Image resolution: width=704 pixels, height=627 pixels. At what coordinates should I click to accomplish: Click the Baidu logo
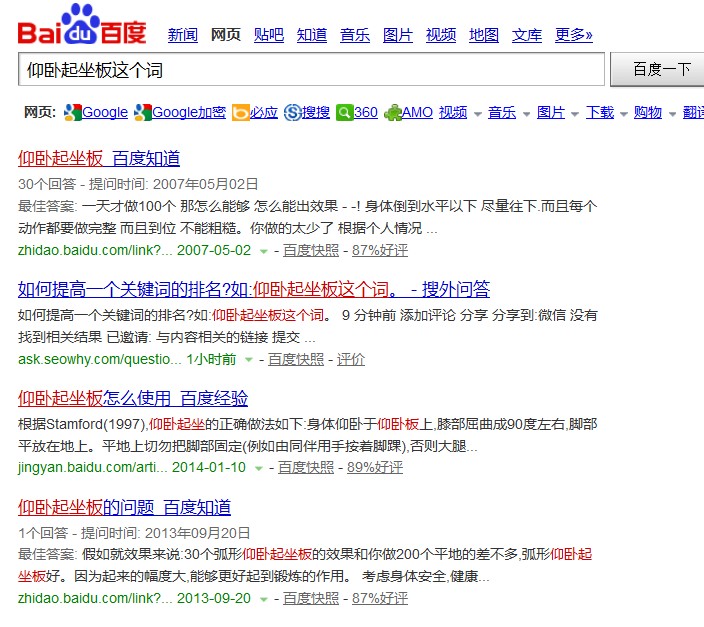81,26
